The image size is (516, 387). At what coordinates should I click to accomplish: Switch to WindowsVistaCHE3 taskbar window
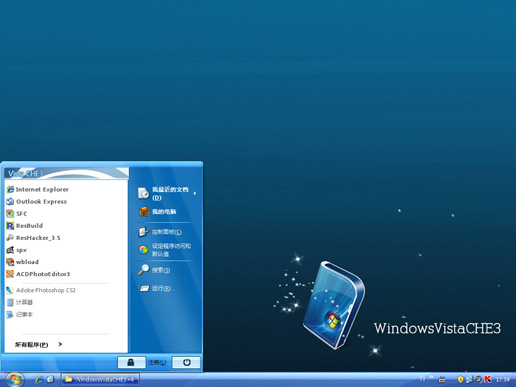click(100, 380)
